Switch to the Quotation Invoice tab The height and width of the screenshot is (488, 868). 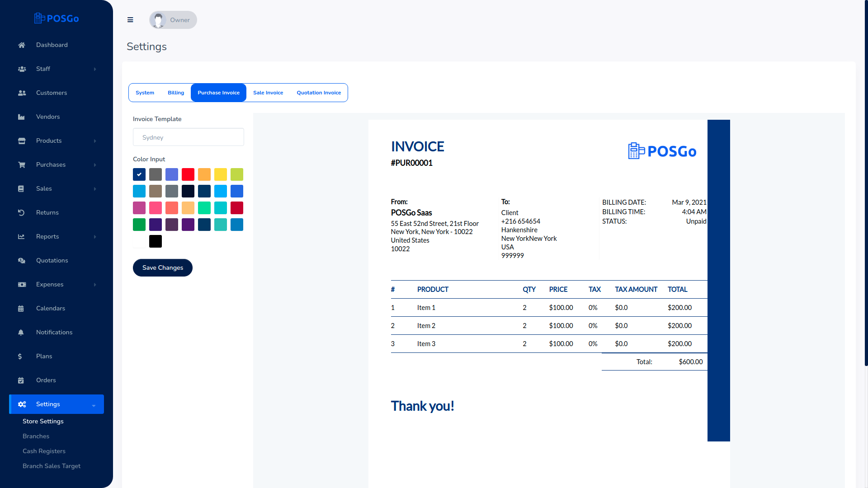(x=318, y=92)
